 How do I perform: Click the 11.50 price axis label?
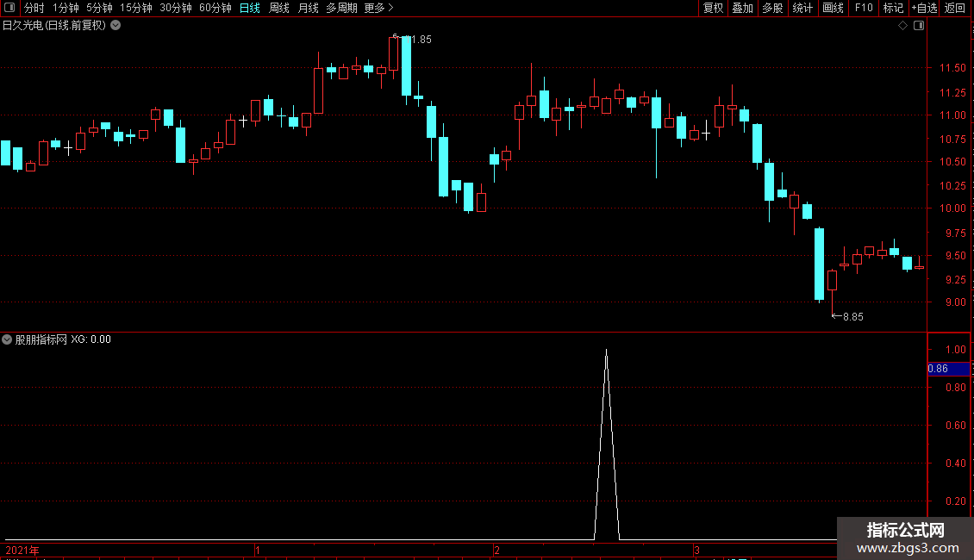tap(952, 68)
